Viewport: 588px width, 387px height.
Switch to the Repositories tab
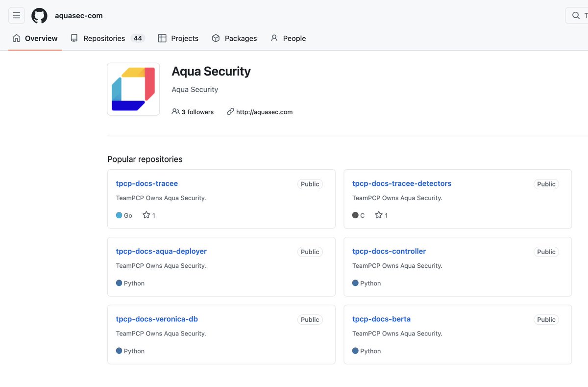(103, 38)
